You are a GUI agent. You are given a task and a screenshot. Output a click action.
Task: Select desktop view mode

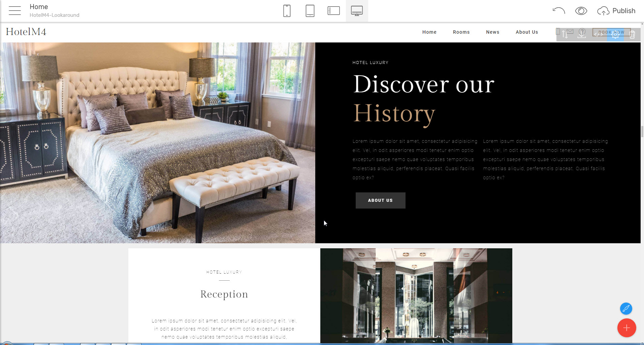pos(357,11)
